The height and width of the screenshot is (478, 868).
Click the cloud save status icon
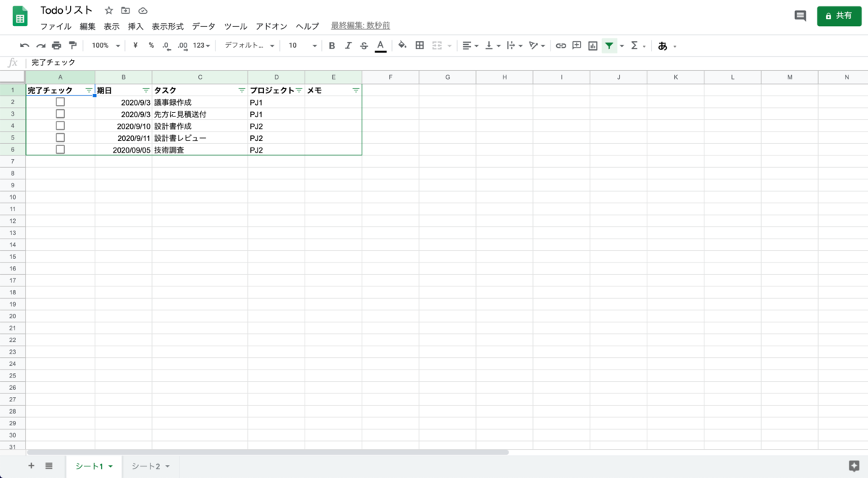coord(142,11)
